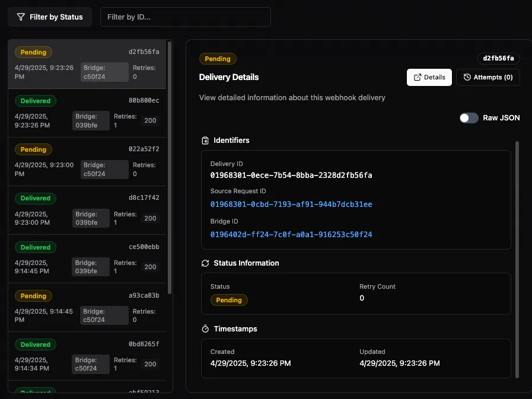Open the Filter by Status dropdown
The width and height of the screenshot is (532, 399).
click(50, 17)
